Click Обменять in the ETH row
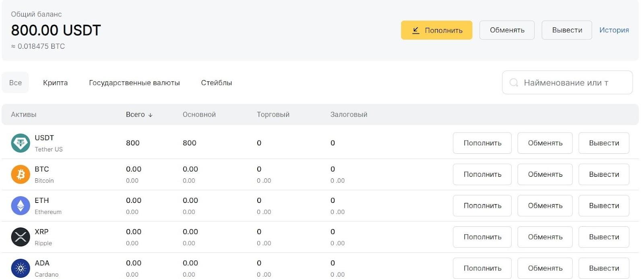The image size is (644, 279). tap(545, 206)
